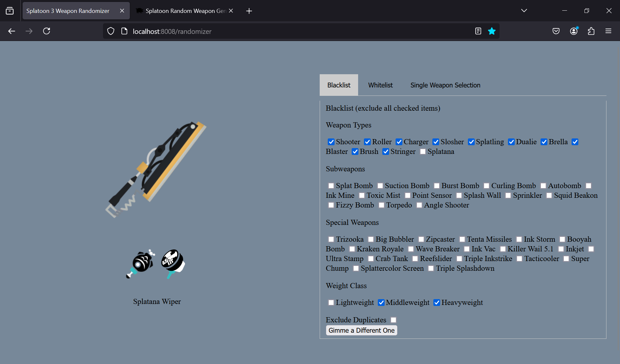Expand the list all tabs dropdown
Screen dimensions: 620x364
[524, 11]
